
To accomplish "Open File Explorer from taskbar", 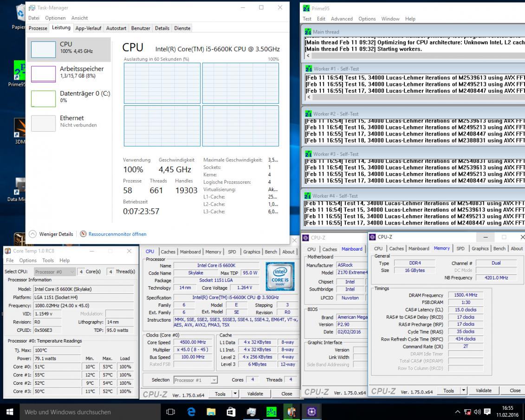I will [x=211, y=412].
